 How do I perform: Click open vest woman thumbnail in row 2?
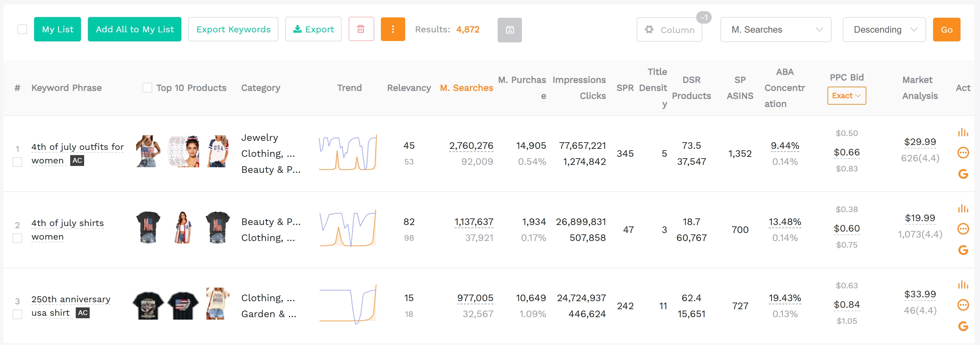183,227
